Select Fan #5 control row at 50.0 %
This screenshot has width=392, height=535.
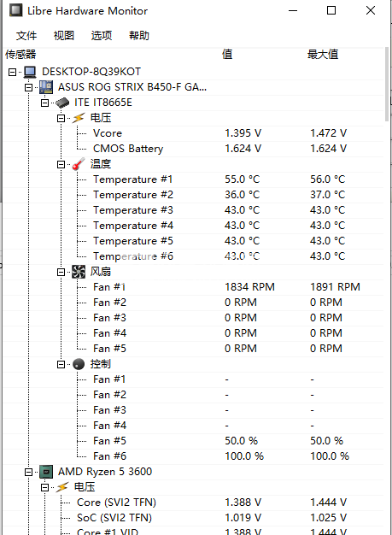pyautogui.click(x=194, y=441)
